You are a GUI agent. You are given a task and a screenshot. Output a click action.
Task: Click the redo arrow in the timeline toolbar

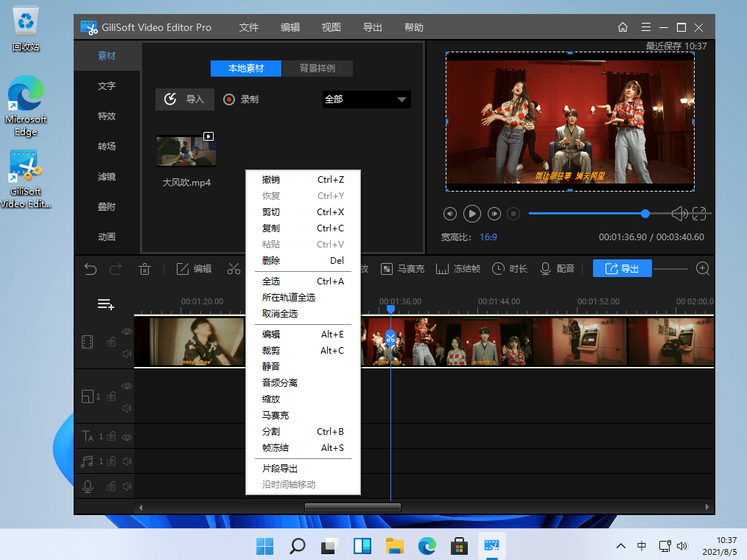[x=116, y=269]
